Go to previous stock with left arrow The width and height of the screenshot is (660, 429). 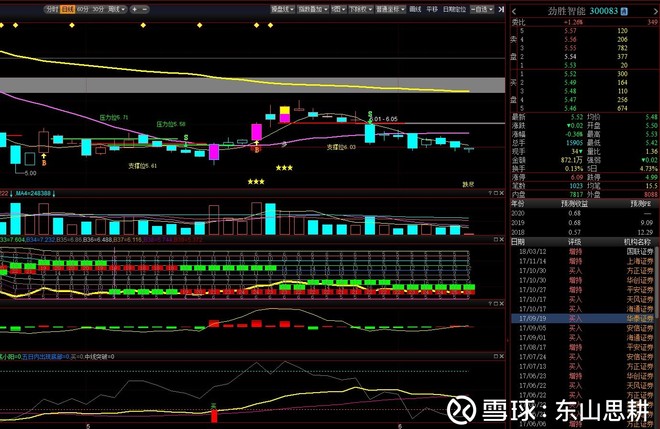(x=514, y=11)
